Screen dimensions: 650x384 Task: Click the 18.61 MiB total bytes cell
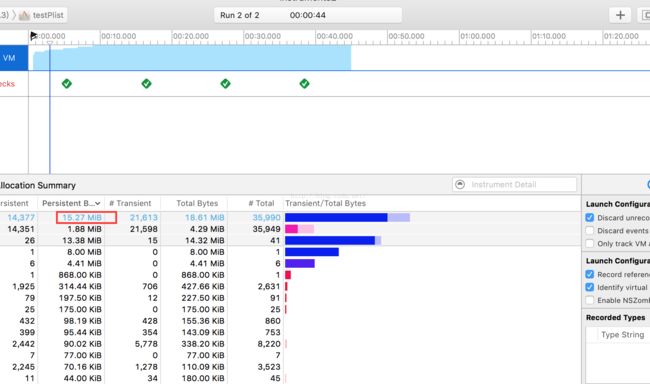[x=204, y=217]
